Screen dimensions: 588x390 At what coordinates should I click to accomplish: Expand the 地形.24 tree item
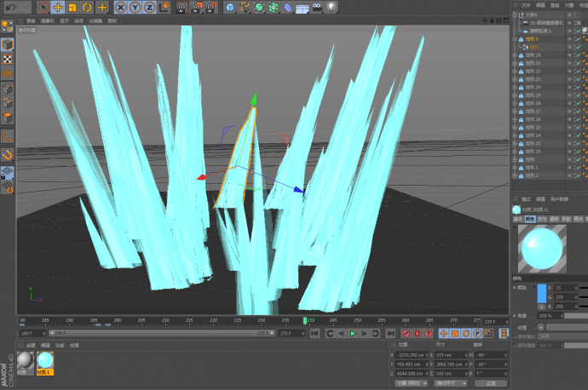coord(514,55)
